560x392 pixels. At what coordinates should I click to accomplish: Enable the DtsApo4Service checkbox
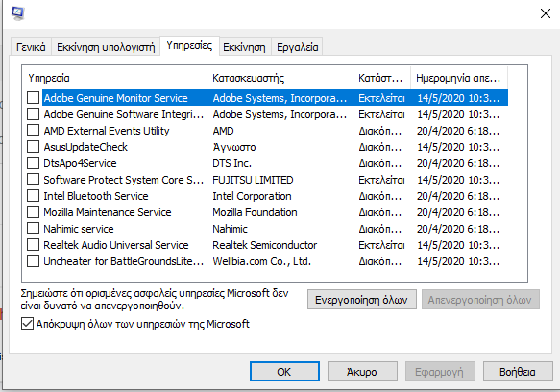(x=34, y=163)
